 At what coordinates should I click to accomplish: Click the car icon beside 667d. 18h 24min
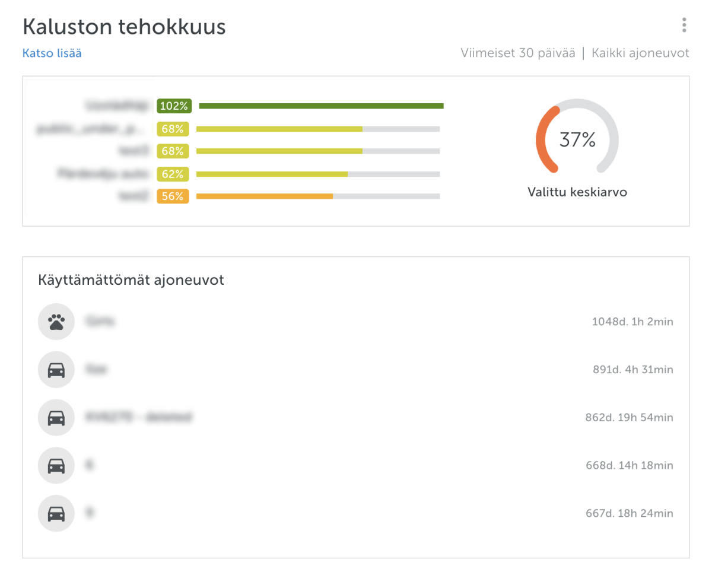56,513
